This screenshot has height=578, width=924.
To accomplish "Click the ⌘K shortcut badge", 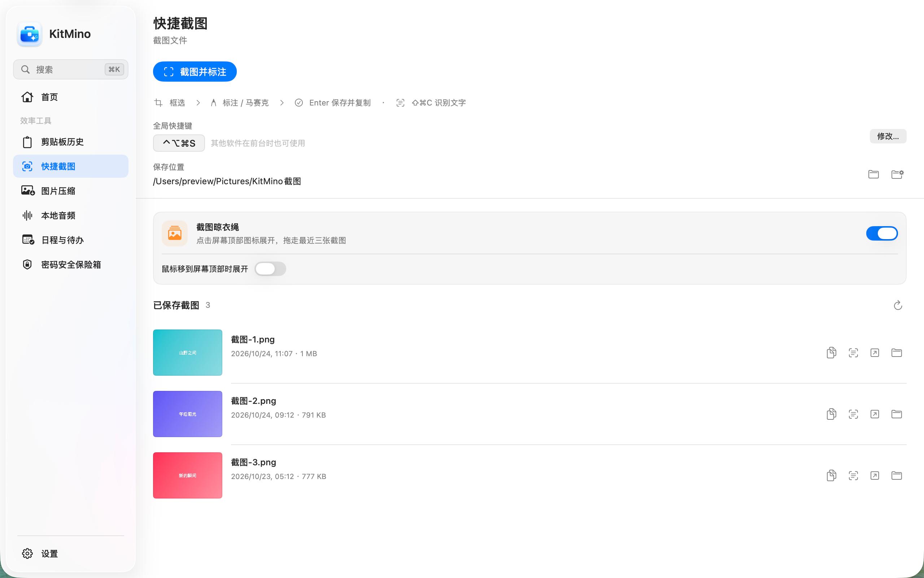I will [x=114, y=69].
